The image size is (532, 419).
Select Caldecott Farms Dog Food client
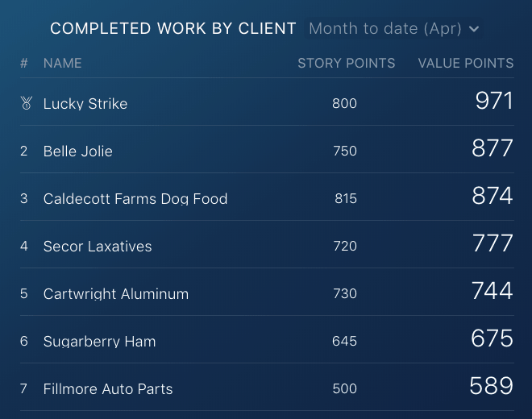click(x=135, y=198)
